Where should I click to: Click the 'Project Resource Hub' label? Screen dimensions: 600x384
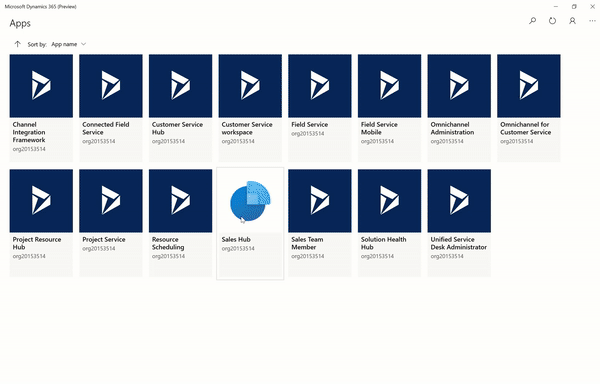click(37, 243)
